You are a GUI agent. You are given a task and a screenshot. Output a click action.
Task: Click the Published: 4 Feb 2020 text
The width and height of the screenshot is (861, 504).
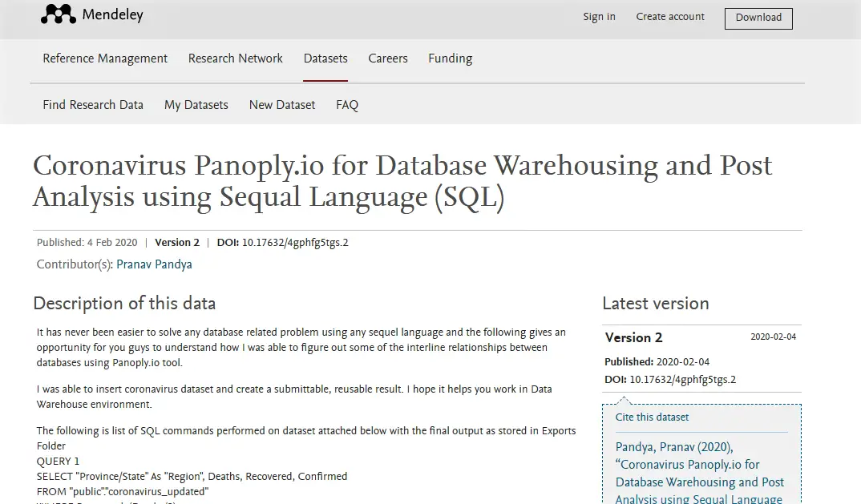(87, 243)
